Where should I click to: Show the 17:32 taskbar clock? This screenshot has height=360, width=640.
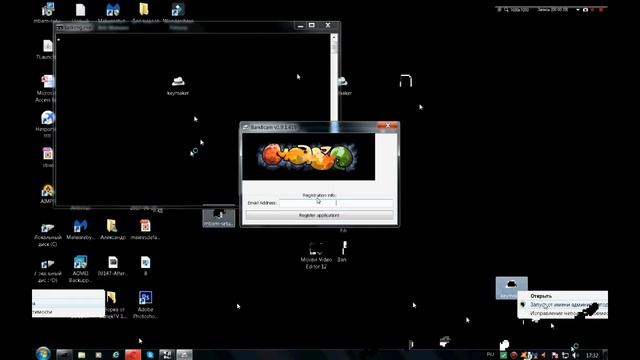[592, 355]
